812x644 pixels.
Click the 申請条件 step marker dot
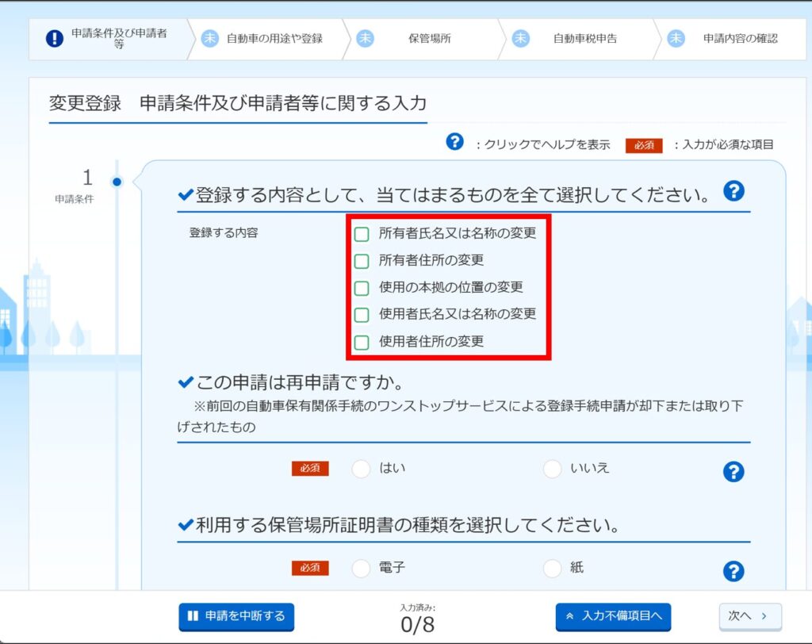pos(117,182)
